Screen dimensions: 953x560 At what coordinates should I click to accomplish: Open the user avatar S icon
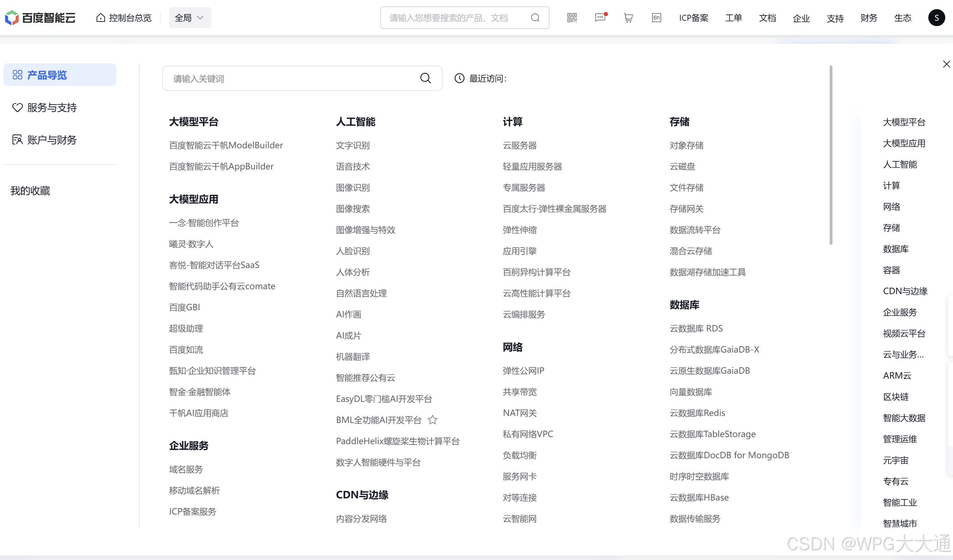(936, 18)
